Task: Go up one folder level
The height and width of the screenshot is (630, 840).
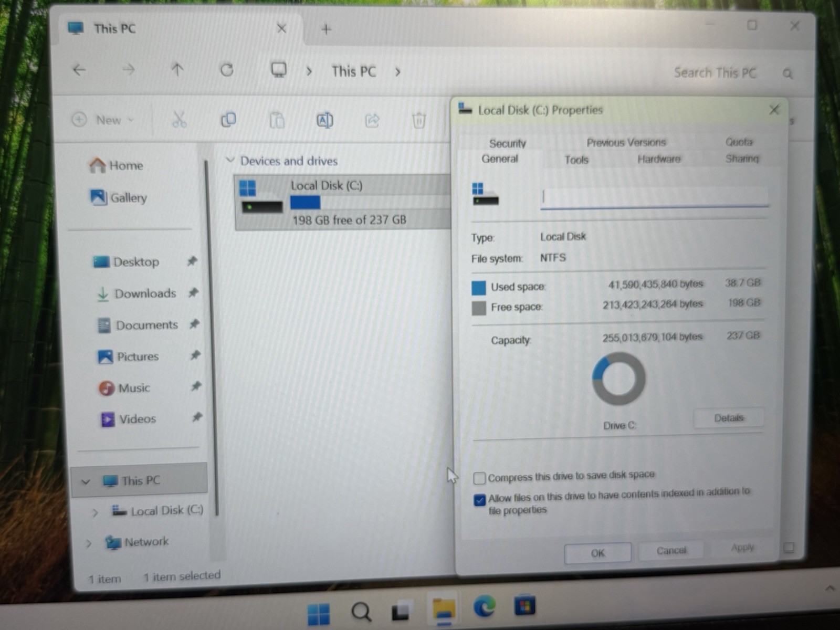Action: click(177, 69)
